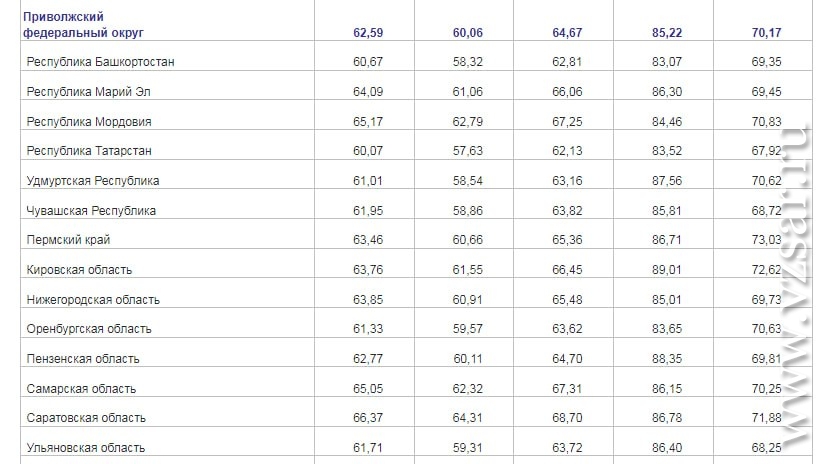Click the 89,01 cell for Кировская область

[x=667, y=270]
